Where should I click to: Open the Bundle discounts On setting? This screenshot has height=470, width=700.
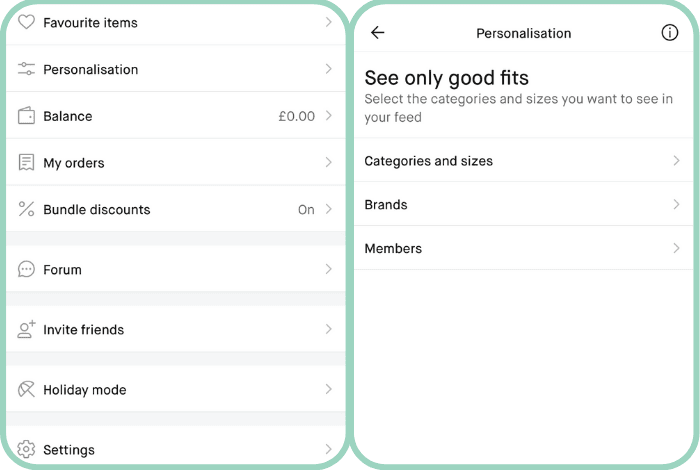click(x=306, y=210)
